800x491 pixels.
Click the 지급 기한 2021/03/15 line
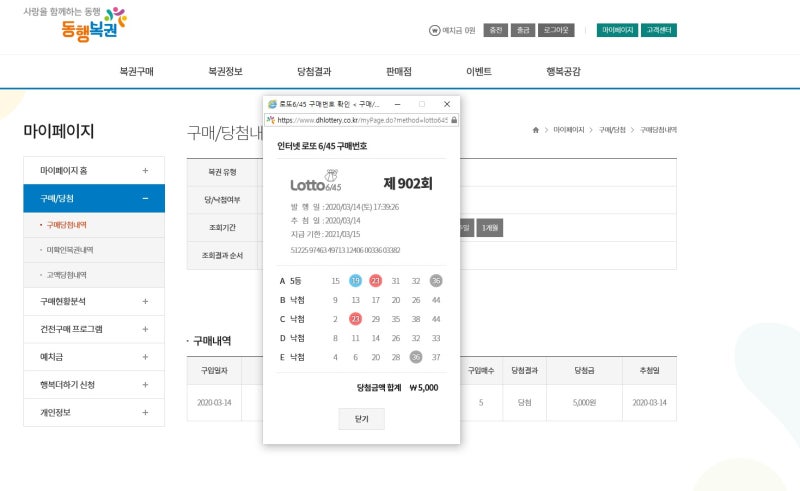point(326,234)
